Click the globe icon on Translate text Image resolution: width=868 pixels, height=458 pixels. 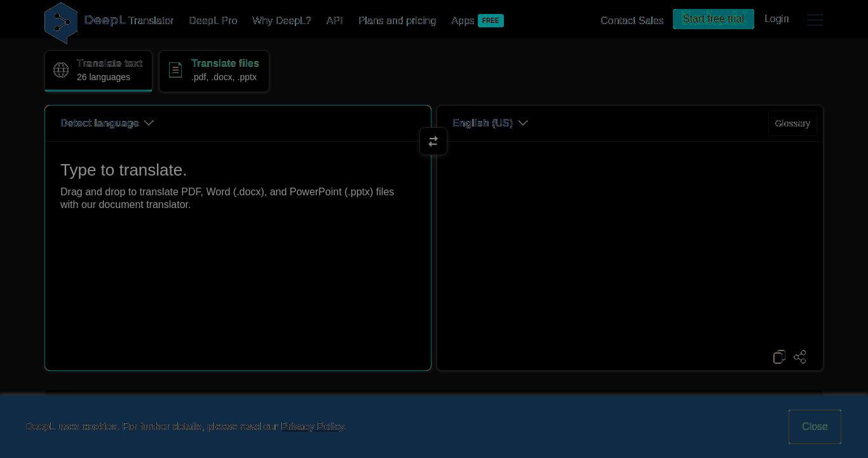coord(61,70)
